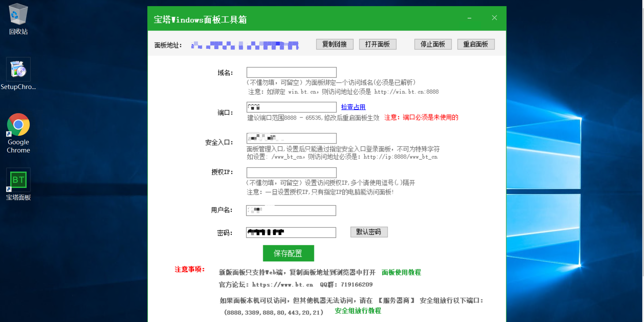
Task: Click the 复制链接 button
Action: pos(335,44)
